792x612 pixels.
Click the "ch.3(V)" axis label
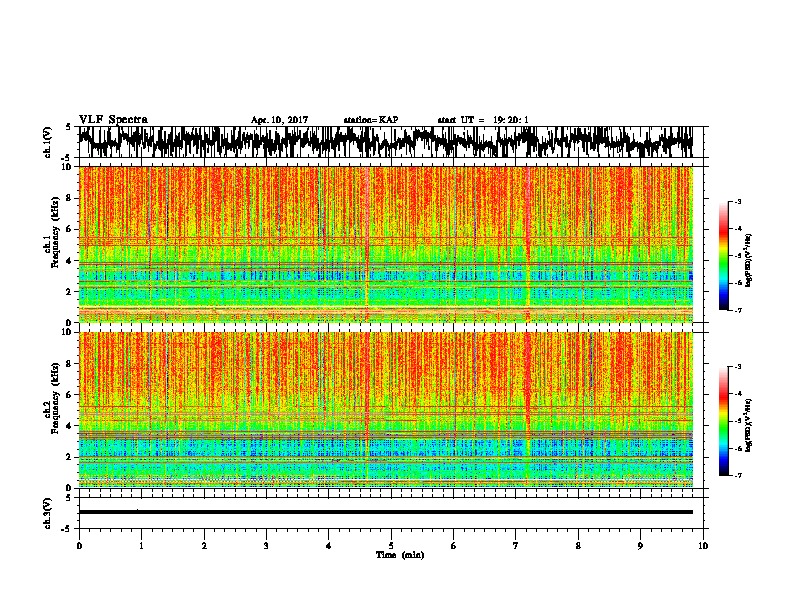coord(47,513)
